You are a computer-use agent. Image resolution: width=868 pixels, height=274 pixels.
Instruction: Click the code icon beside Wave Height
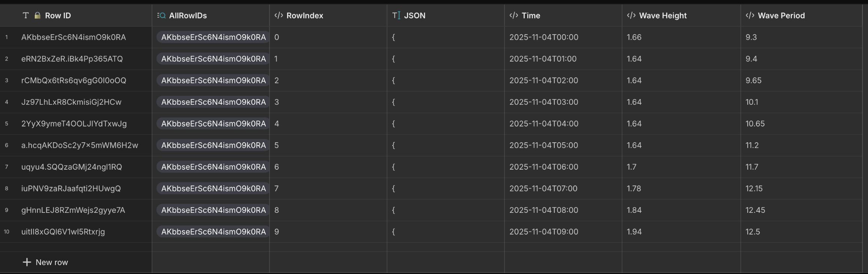(631, 15)
